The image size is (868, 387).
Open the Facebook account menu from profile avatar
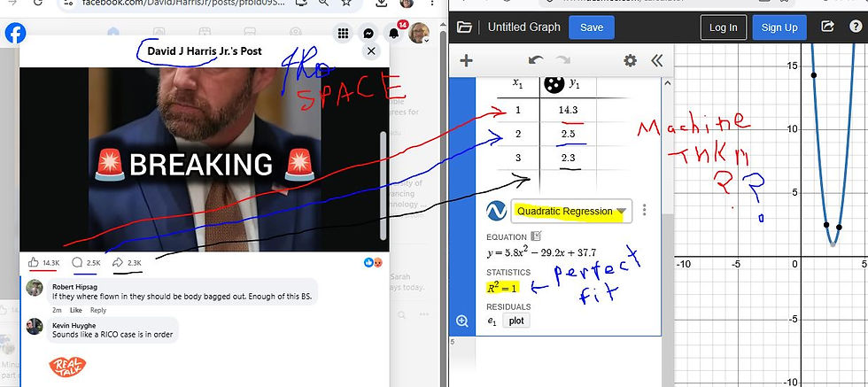pos(418,33)
